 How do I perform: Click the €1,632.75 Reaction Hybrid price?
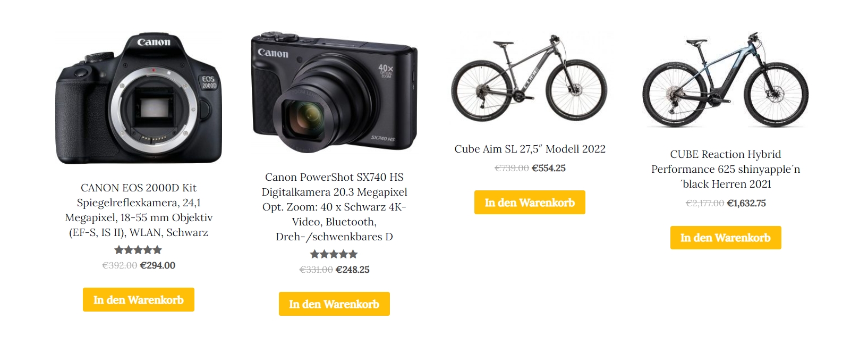[746, 203]
